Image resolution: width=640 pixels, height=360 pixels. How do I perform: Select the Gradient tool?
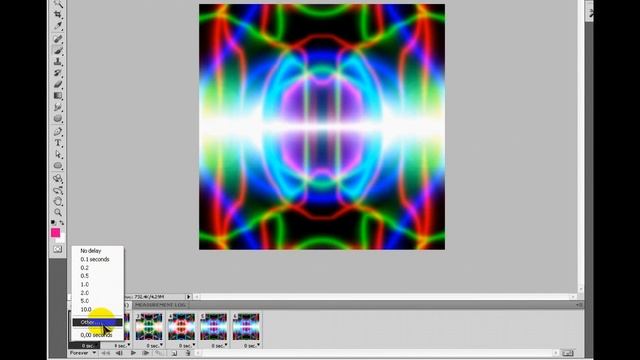tap(58, 96)
